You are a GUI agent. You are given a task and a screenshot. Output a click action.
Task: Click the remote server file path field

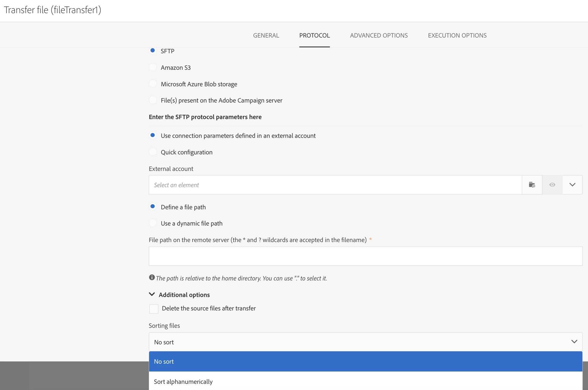coord(365,256)
